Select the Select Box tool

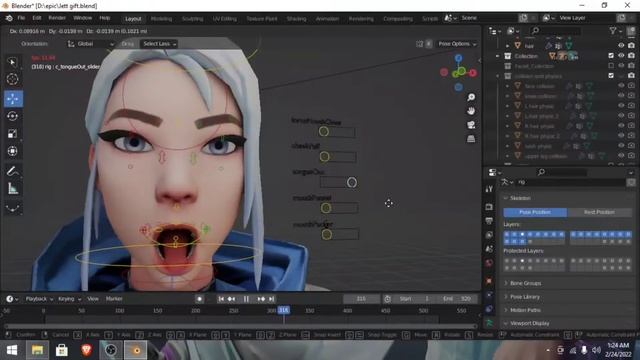coord(13,62)
